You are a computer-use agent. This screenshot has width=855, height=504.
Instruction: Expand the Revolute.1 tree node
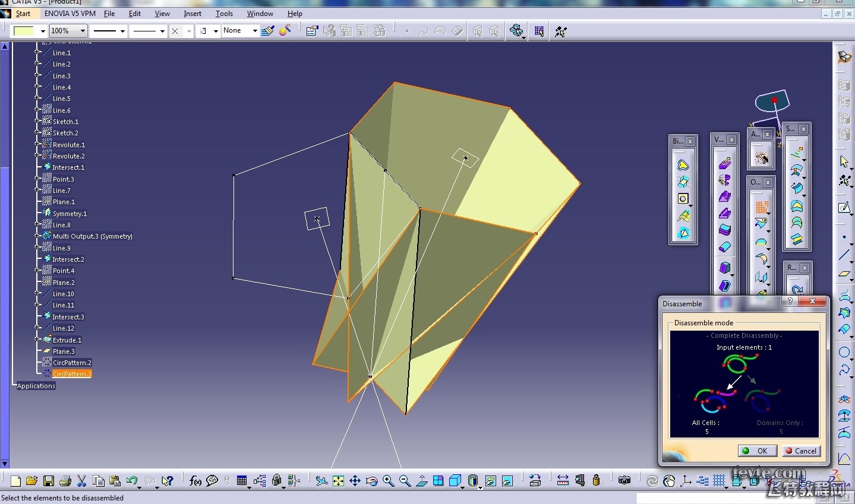38,144
